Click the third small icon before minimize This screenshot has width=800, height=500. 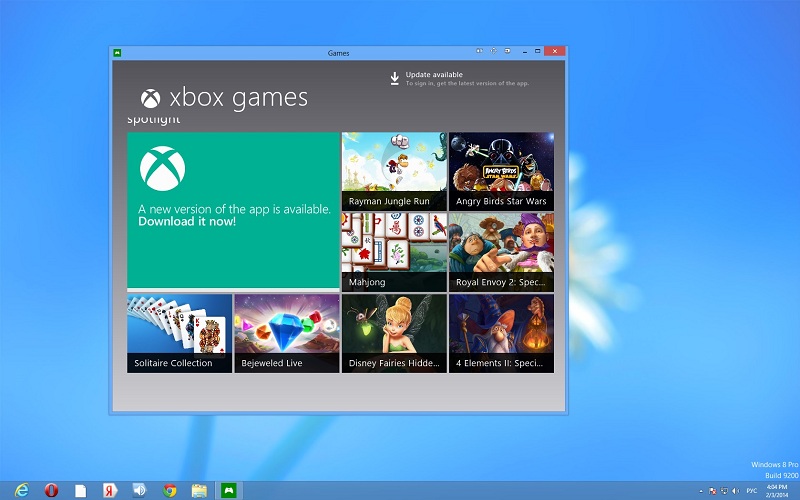[507, 51]
